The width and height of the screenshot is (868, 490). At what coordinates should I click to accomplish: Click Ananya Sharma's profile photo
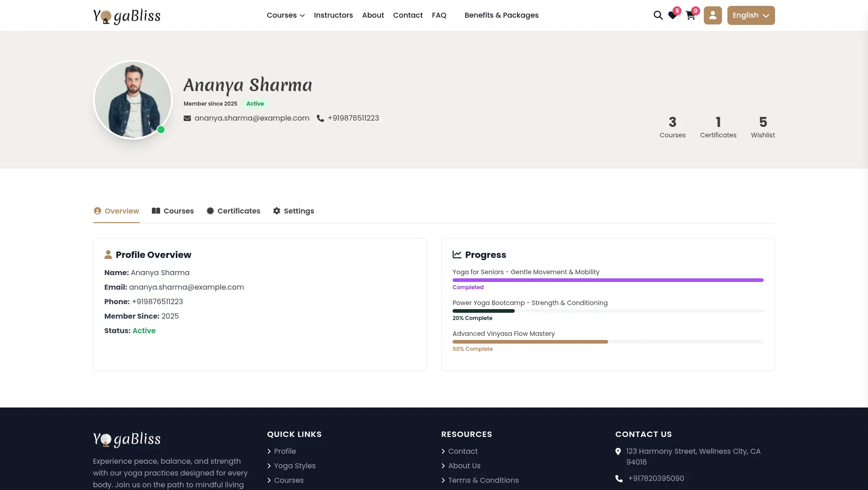pos(133,100)
